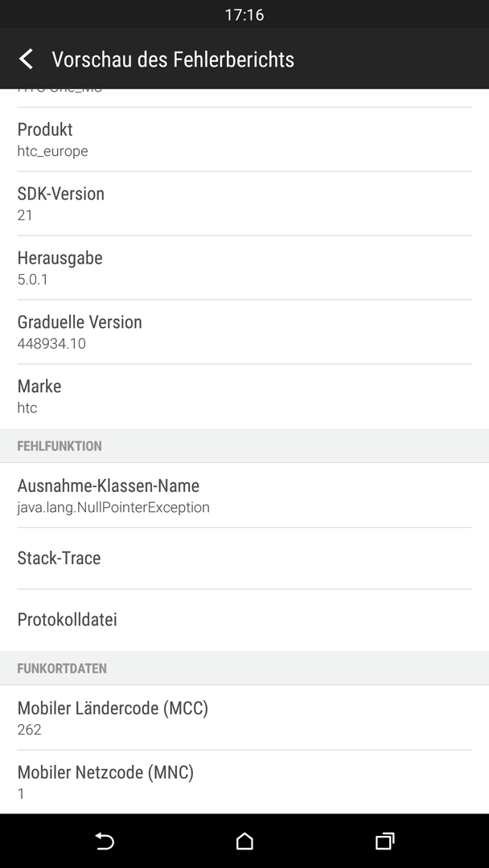Select the Graduelle Version row
Image resolution: width=489 pixels, height=868 pixels.
244,332
